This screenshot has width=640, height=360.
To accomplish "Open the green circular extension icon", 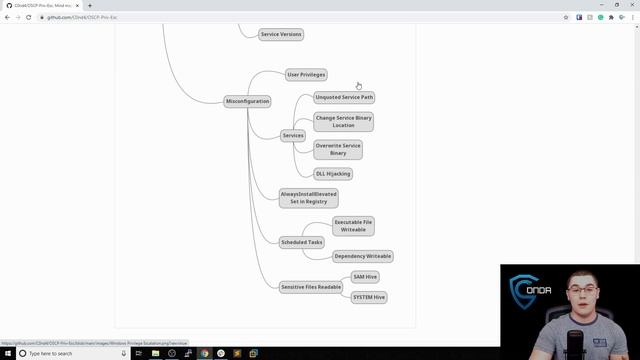I will point(600,18).
